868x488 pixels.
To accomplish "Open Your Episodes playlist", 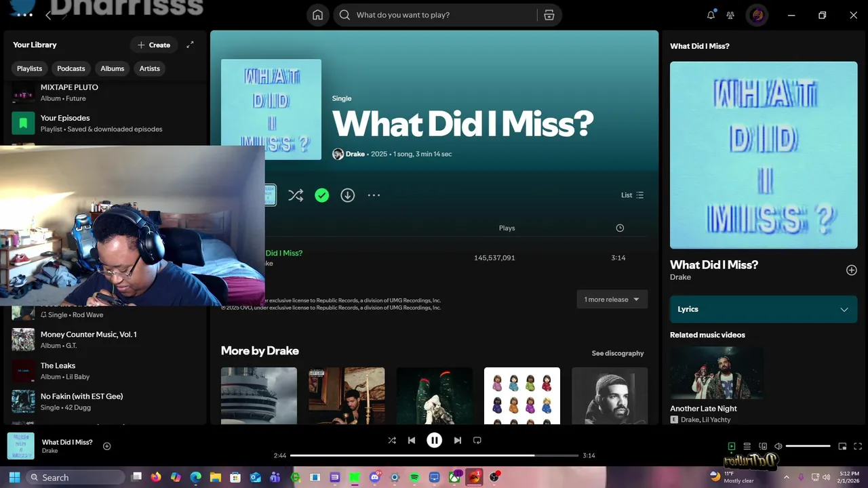I will click(105, 123).
